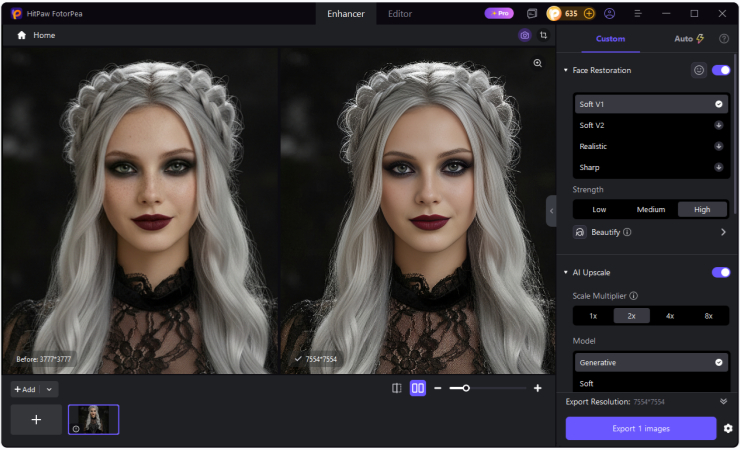This screenshot has height=450, width=740.
Task: Select Generative upscale model
Action: pyautogui.click(x=651, y=362)
